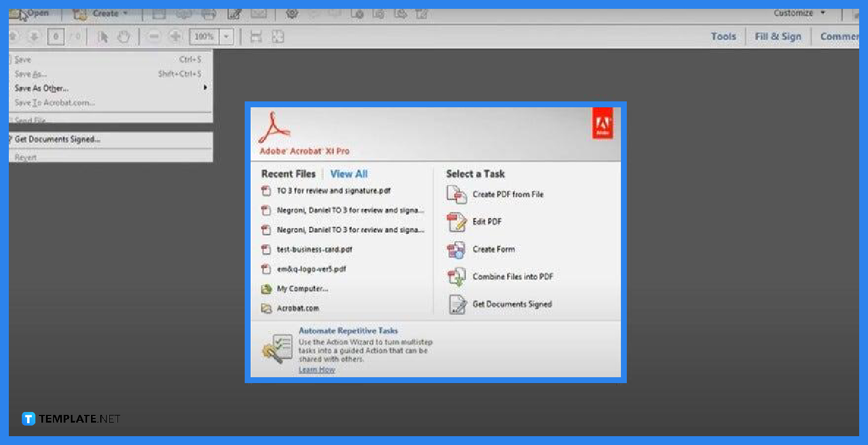Switch to the Fill & Sign panel
This screenshot has height=445, width=868.
pos(778,36)
